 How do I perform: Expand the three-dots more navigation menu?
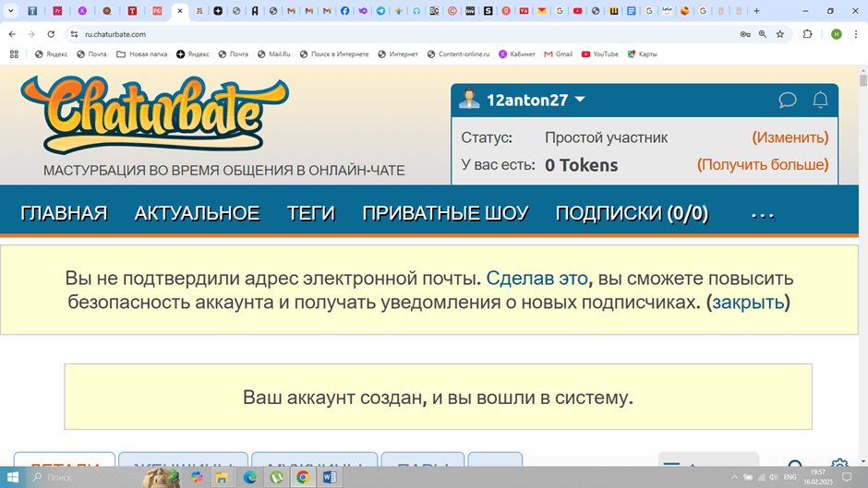point(763,214)
